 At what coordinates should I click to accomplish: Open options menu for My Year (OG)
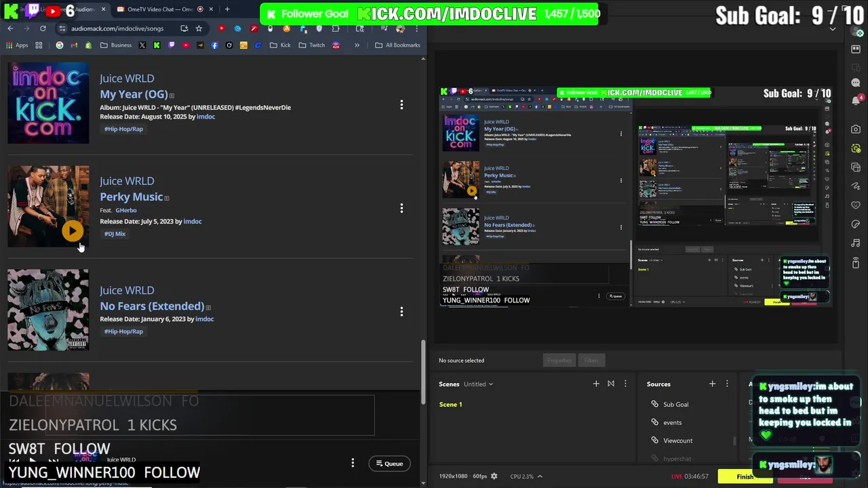click(401, 104)
